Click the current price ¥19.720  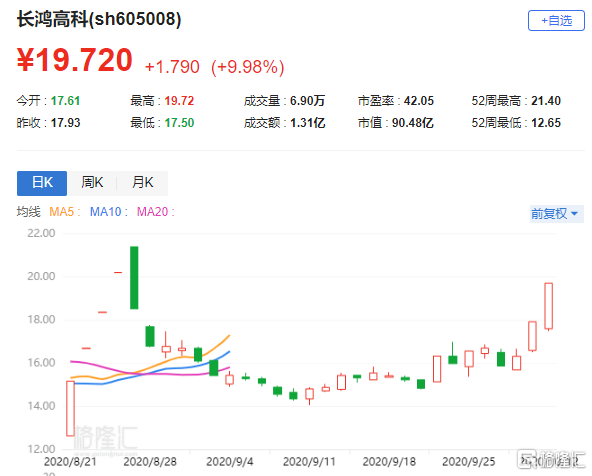(74, 60)
